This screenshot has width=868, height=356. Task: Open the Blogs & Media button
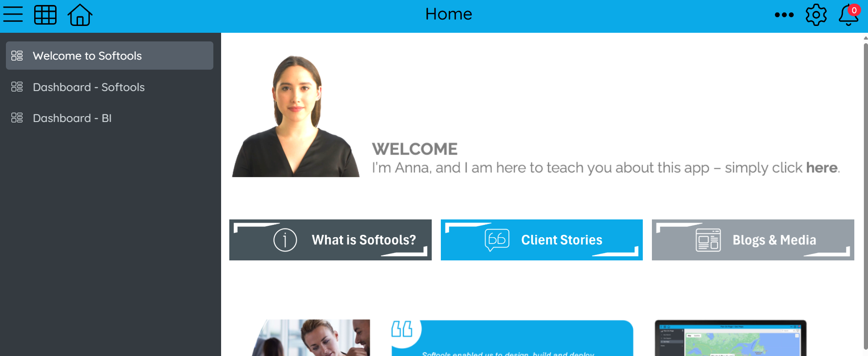click(753, 240)
